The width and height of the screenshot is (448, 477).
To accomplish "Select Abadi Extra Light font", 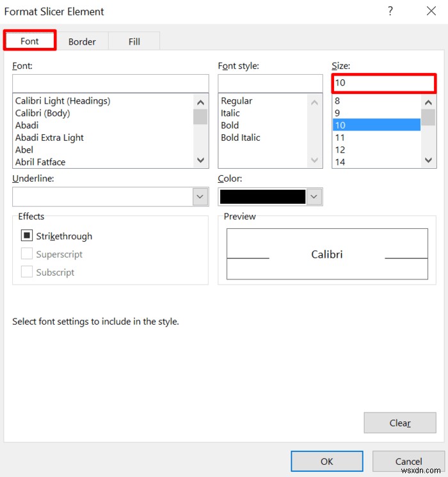I will coord(49,137).
